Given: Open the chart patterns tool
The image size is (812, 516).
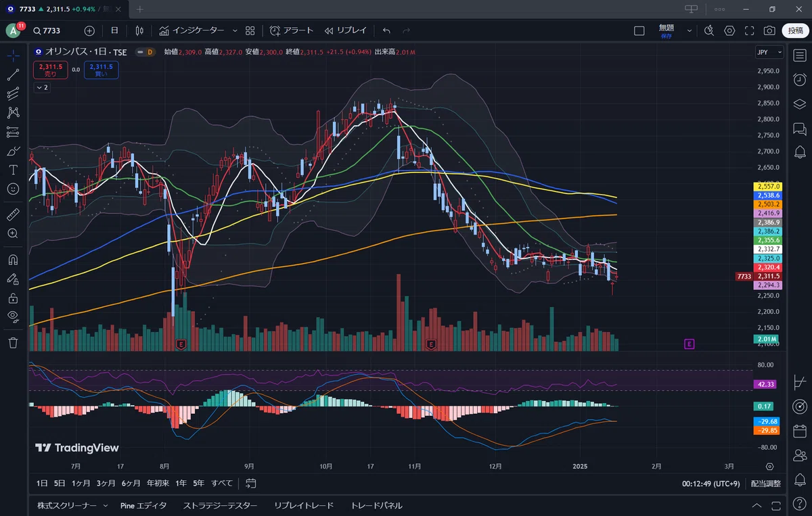Looking at the screenshot, I should pos(13,113).
